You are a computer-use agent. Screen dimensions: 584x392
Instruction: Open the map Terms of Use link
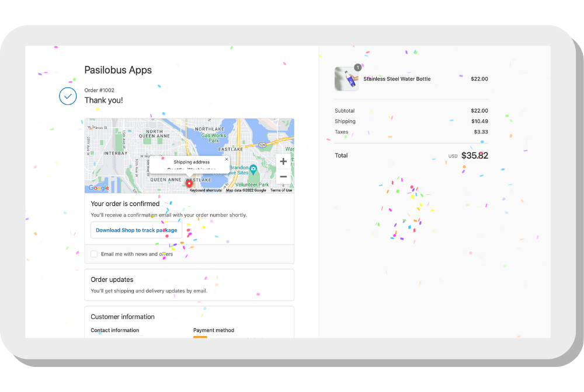[x=281, y=190]
